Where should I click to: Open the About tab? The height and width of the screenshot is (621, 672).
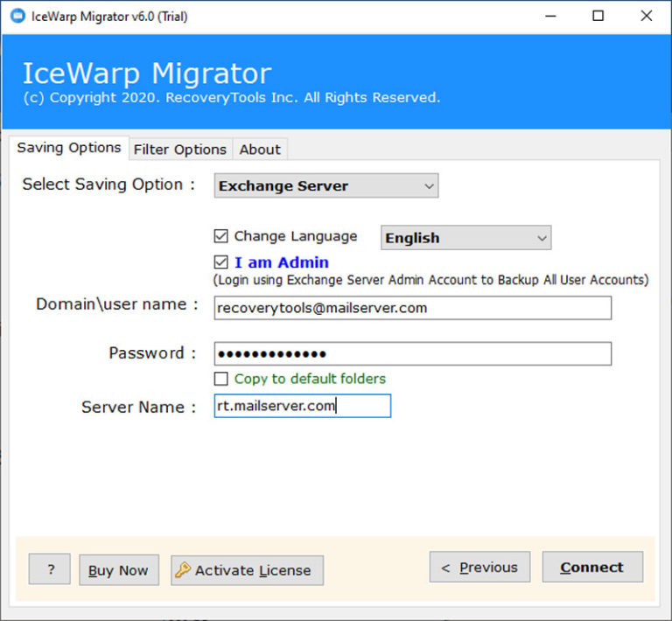(x=260, y=150)
